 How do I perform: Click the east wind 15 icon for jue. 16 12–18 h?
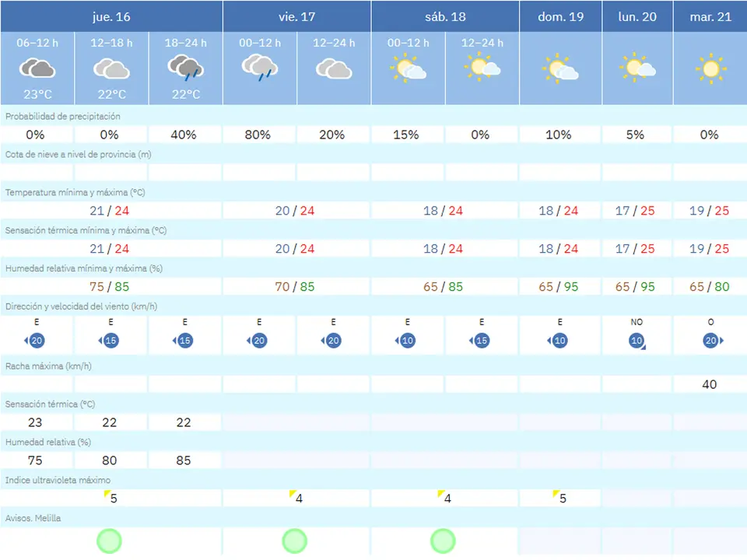(109, 341)
